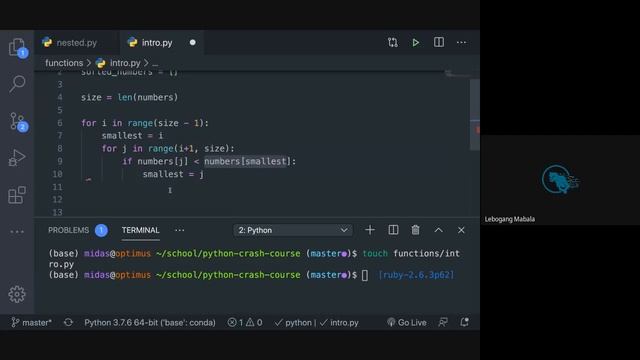Run Python file with play button

click(x=416, y=42)
